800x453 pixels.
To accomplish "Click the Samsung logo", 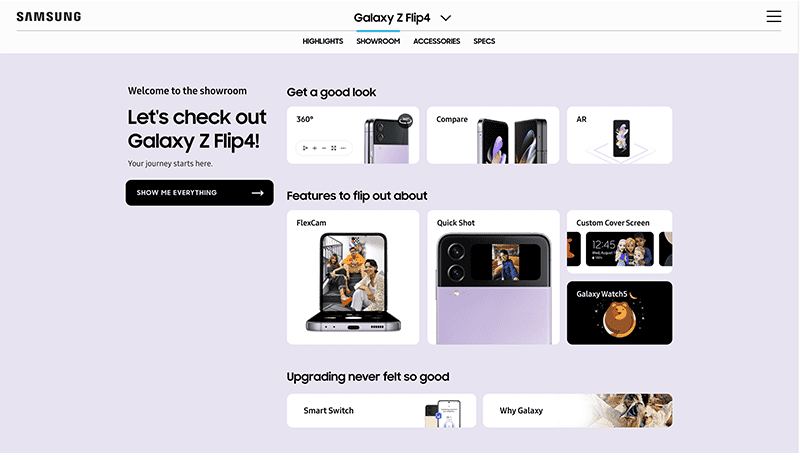I will point(48,17).
